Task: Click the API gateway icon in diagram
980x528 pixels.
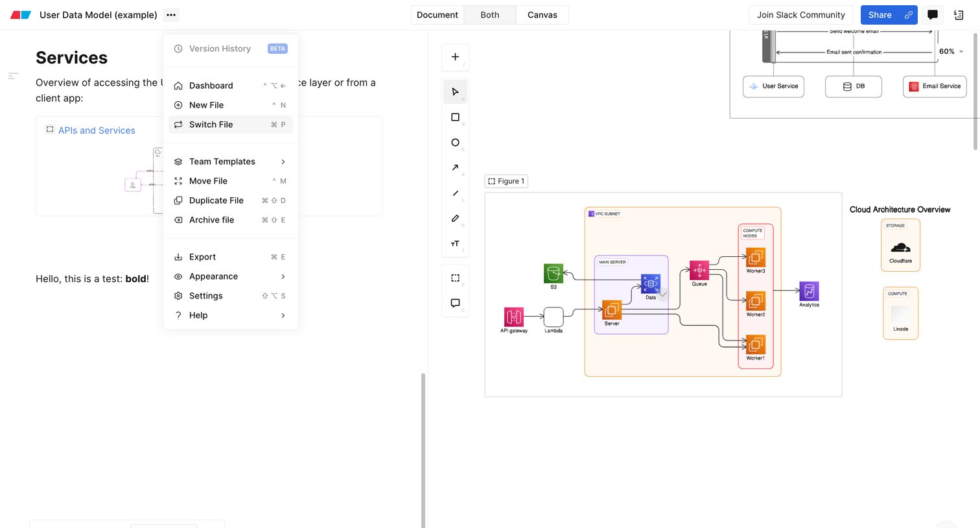Action: click(x=513, y=317)
